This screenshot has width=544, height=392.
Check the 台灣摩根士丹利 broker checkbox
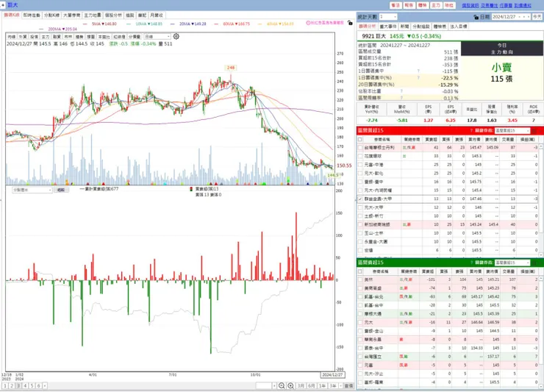coord(360,148)
